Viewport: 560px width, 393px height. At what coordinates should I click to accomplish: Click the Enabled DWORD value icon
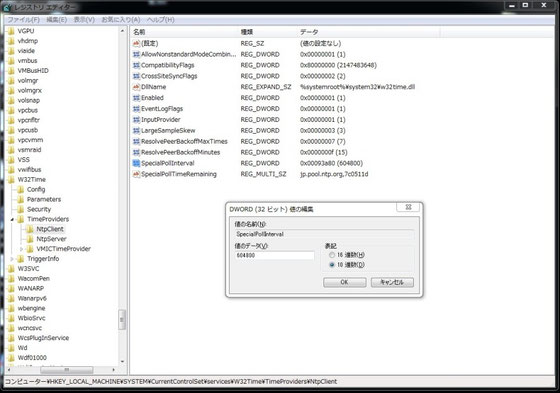pyautogui.click(x=136, y=98)
